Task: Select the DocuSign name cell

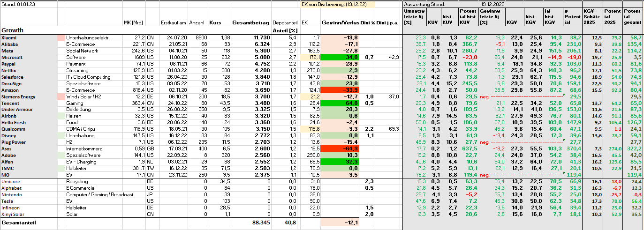Action: point(28,83)
